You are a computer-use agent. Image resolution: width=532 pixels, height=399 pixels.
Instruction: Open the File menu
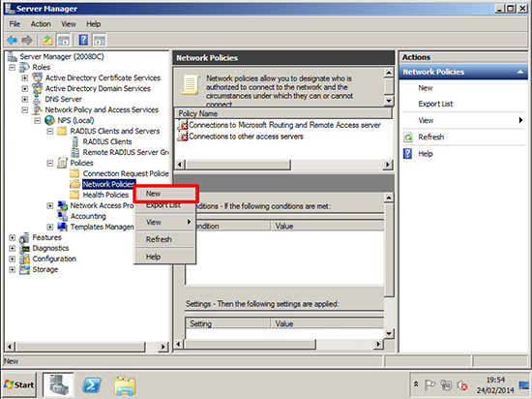point(15,24)
